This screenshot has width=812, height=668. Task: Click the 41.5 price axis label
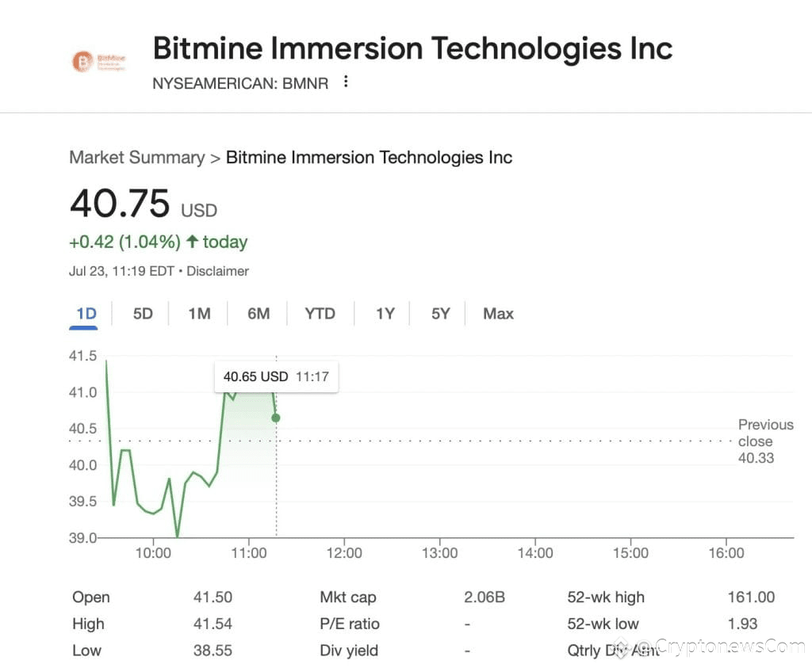click(x=82, y=356)
